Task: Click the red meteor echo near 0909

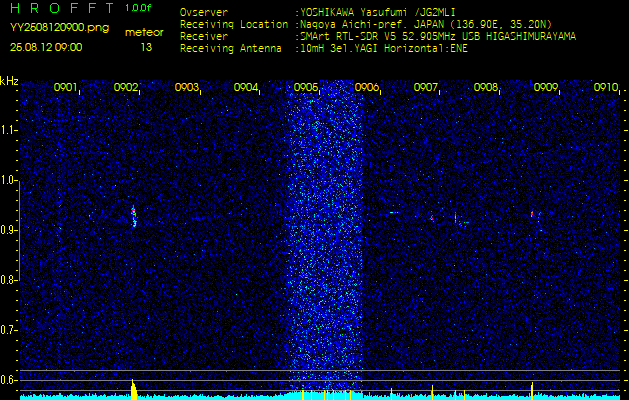Action: 532,214
